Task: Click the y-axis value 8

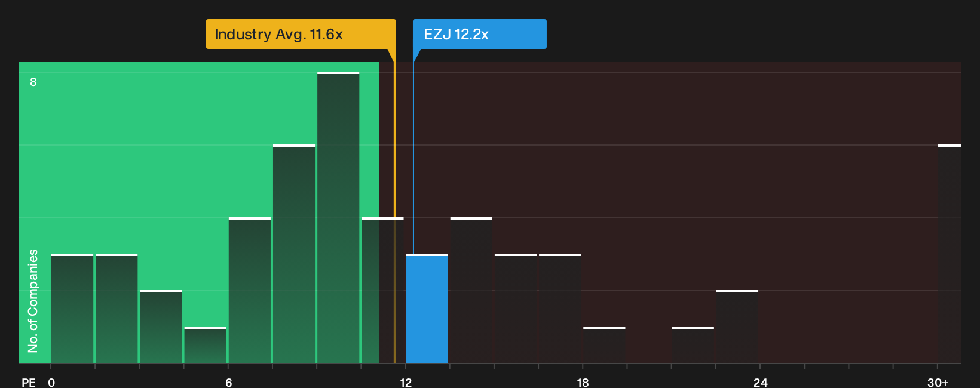Action: pyautogui.click(x=33, y=82)
